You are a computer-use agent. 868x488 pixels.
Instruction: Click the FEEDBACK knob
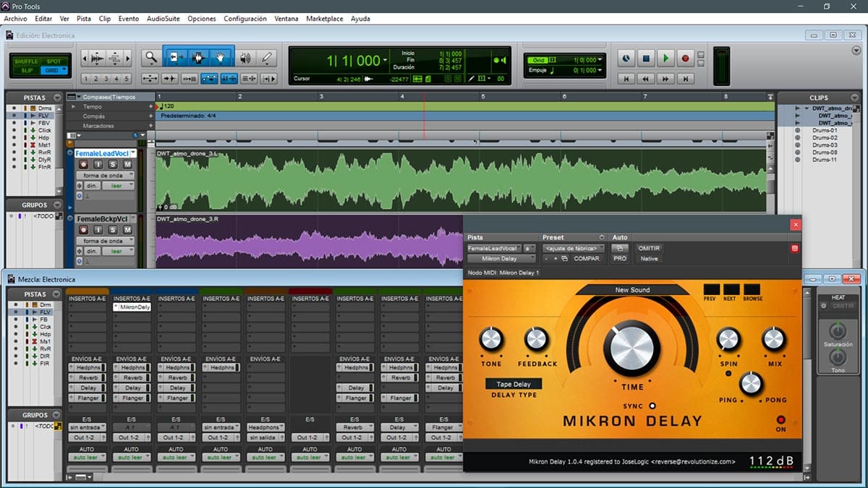[x=536, y=339]
